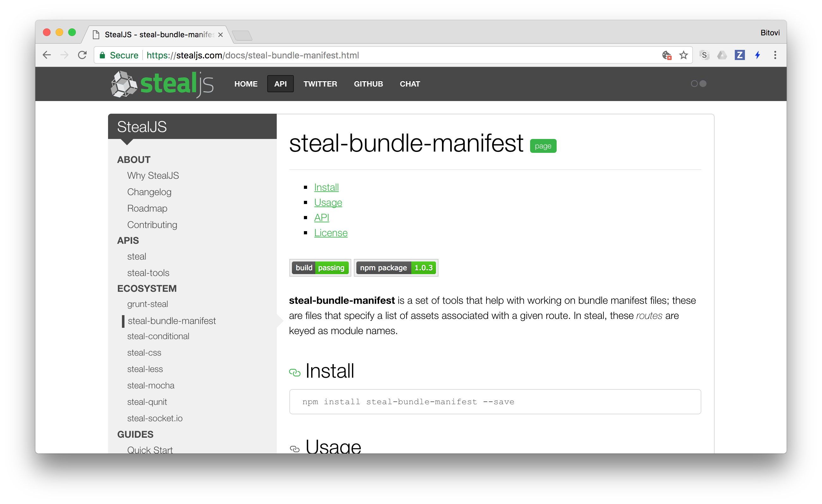Open Roadmap in sidebar
Screen dimensions: 822x504
[x=147, y=208]
